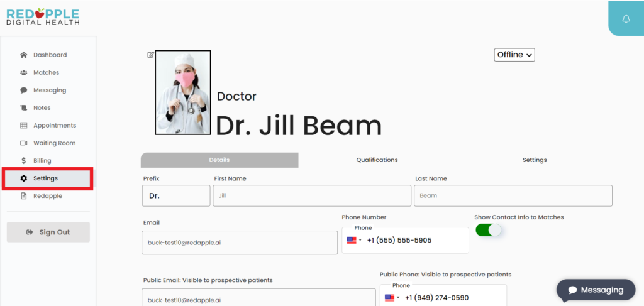
Task: Click Dr. Jill Beam's profile photo
Action: coord(183,93)
